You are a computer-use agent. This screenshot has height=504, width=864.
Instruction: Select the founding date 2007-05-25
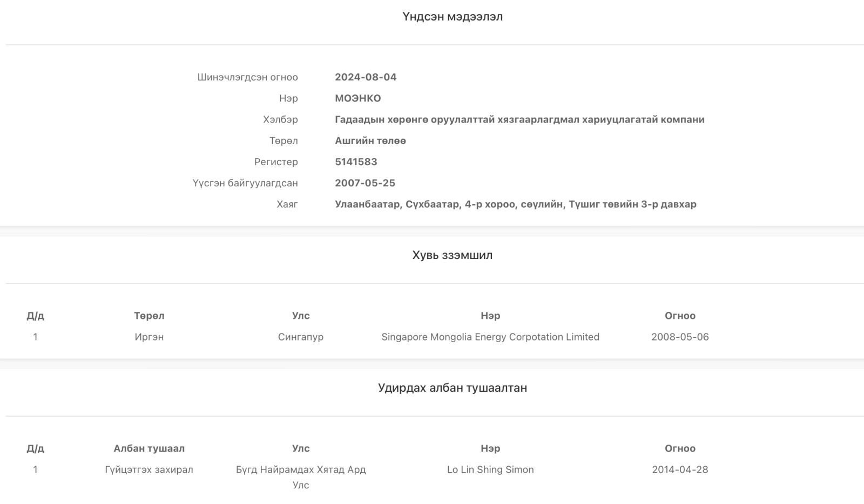365,183
